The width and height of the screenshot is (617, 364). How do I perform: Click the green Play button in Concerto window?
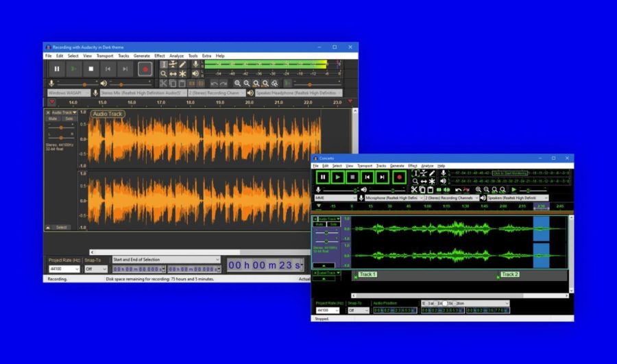coord(337,178)
